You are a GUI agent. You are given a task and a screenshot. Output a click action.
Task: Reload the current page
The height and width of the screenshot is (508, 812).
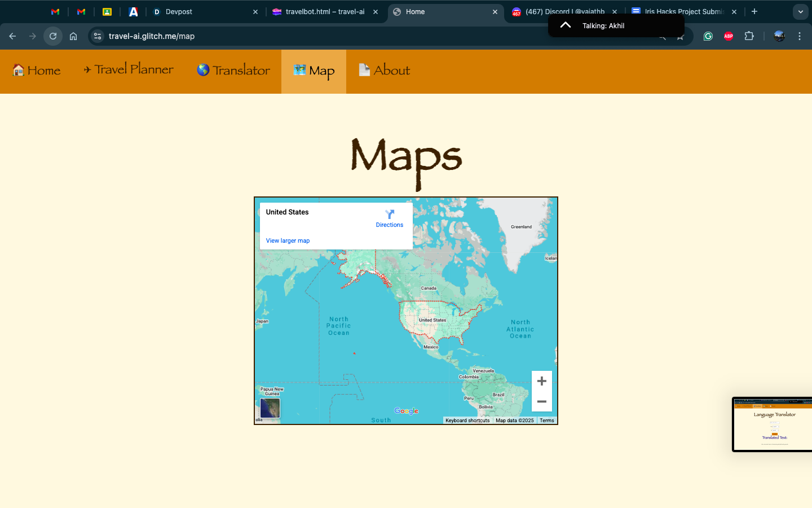click(x=53, y=36)
